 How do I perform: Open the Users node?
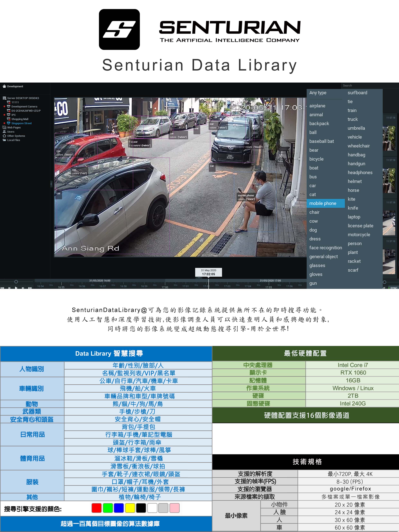coord(11,132)
